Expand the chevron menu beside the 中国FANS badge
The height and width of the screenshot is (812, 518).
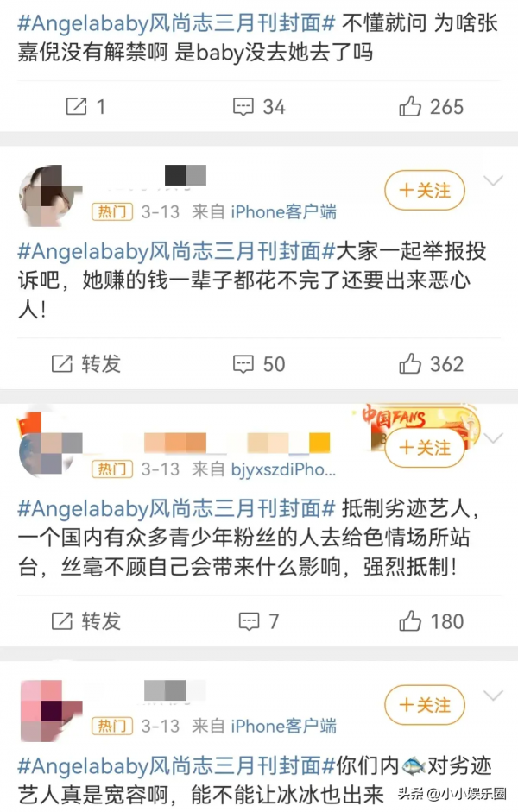tap(493, 438)
